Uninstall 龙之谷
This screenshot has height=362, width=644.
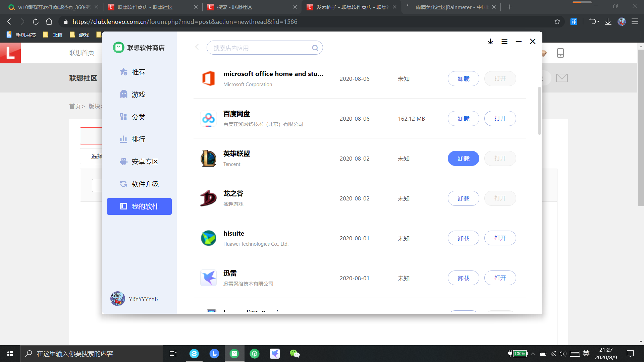click(x=464, y=198)
